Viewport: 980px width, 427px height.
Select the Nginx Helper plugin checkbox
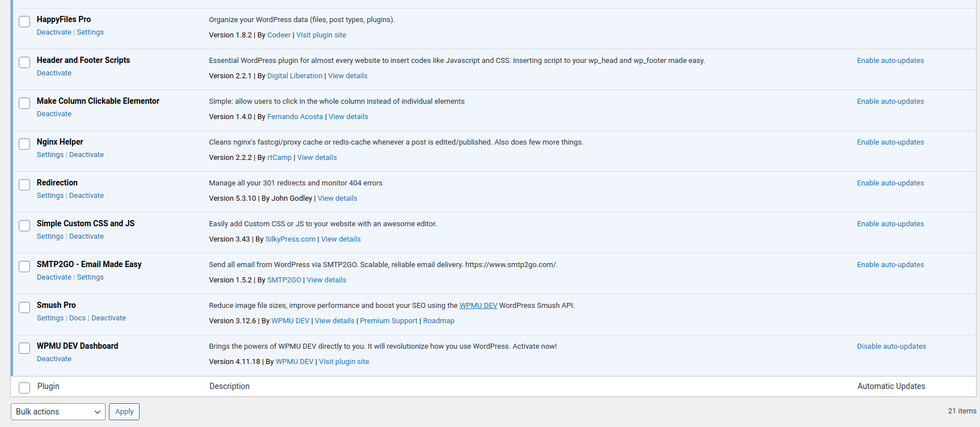24,144
